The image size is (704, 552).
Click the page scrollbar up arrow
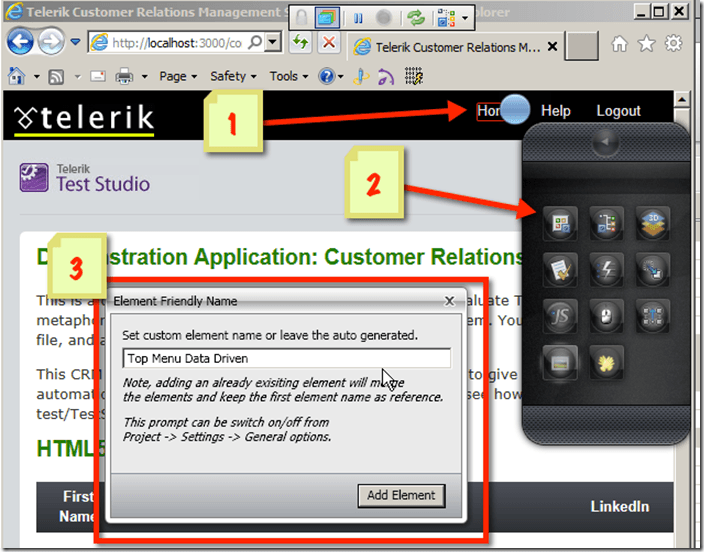tap(682, 98)
